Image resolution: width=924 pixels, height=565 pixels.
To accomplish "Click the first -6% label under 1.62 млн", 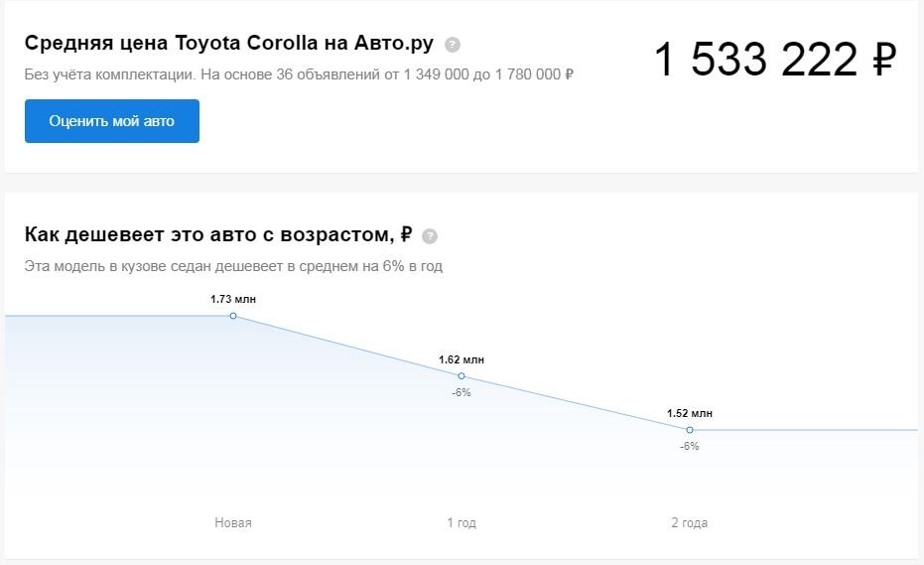I will (462, 393).
